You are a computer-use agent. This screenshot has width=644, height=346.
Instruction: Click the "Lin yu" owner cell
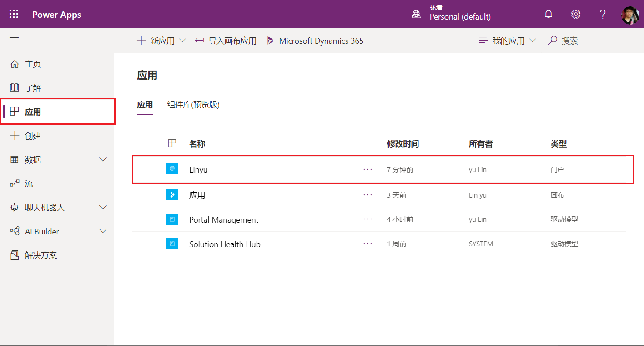(x=478, y=195)
